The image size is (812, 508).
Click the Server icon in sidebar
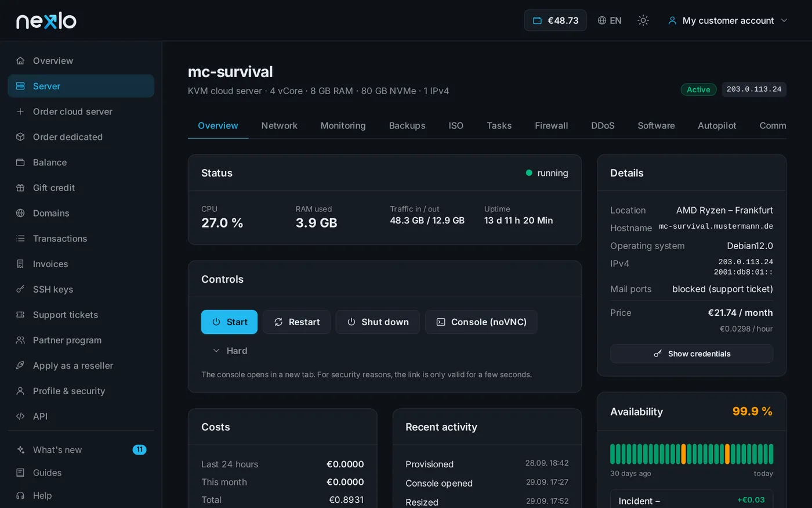click(x=20, y=86)
